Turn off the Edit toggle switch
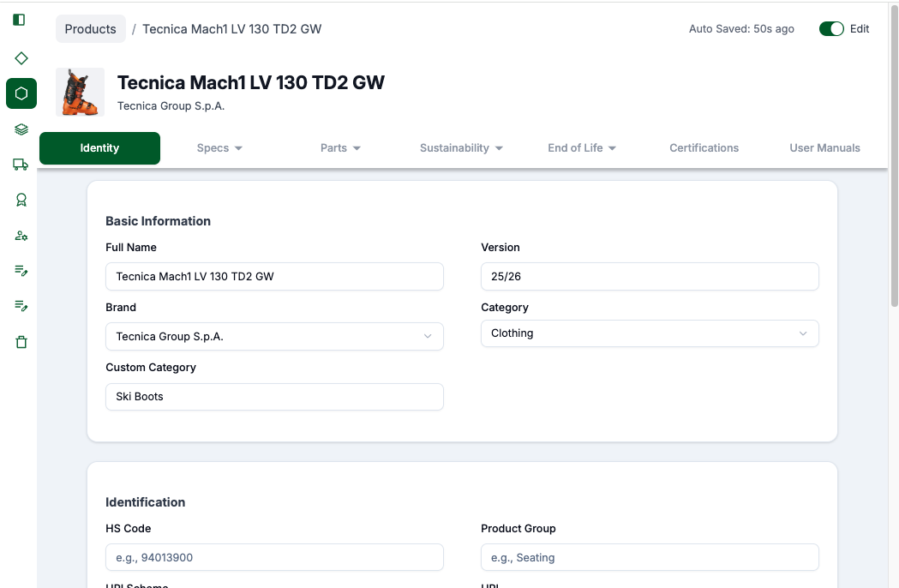 pyautogui.click(x=830, y=29)
